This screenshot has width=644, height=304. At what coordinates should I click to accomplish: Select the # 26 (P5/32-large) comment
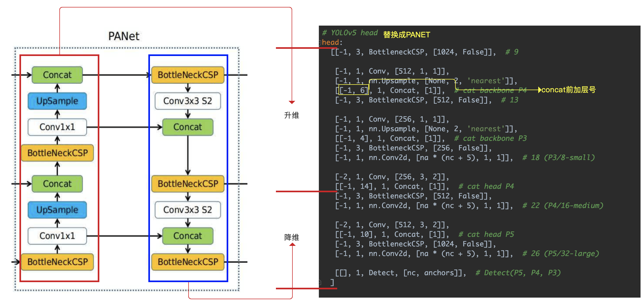click(560, 254)
